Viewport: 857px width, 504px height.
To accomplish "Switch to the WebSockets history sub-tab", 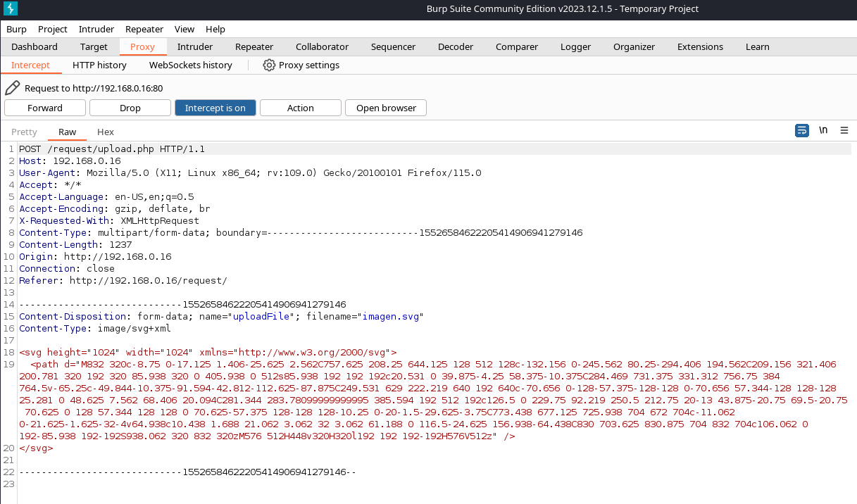I will (191, 65).
